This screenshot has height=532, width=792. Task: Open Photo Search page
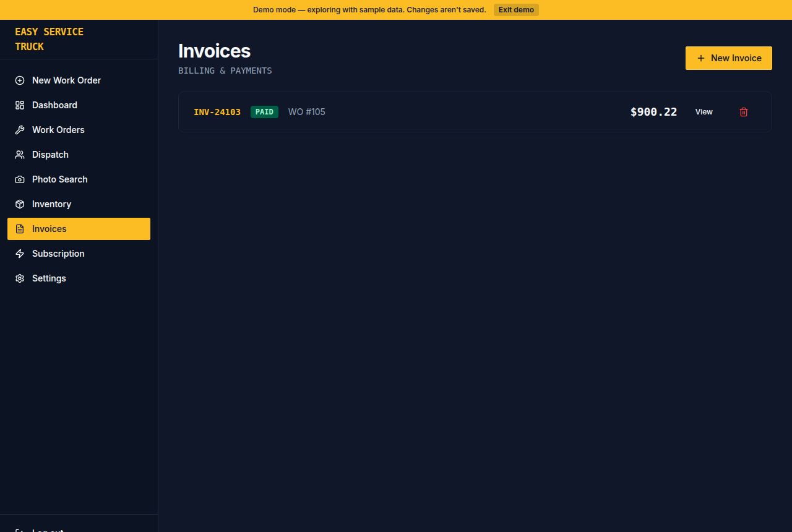79,179
